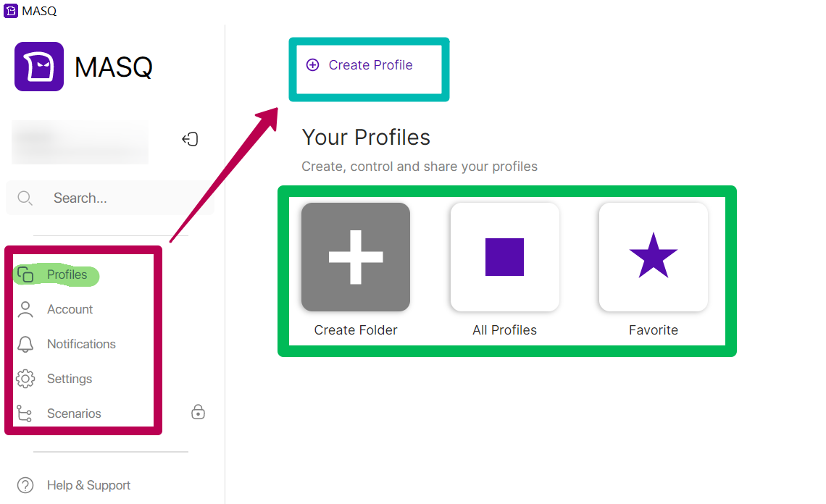Image resolution: width=826 pixels, height=504 pixels.
Task: Click the Help & Support question mark icon
Action: point(25,485)
